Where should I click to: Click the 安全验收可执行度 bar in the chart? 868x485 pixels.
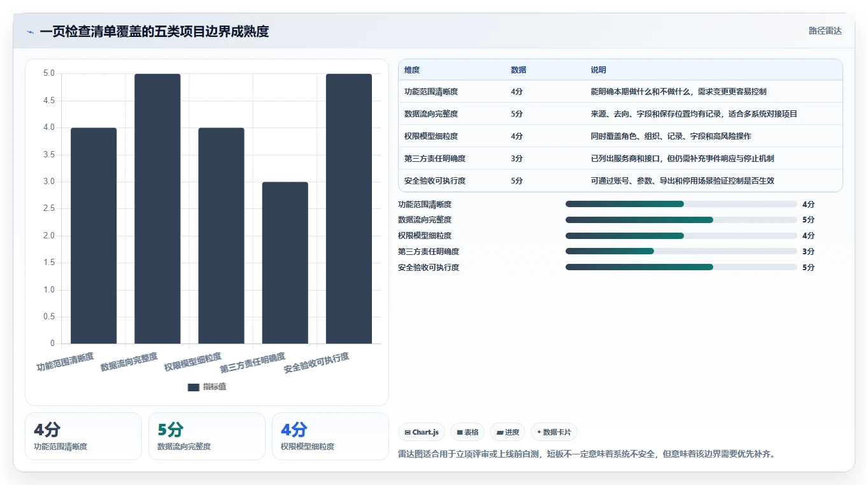click(349, 209)
